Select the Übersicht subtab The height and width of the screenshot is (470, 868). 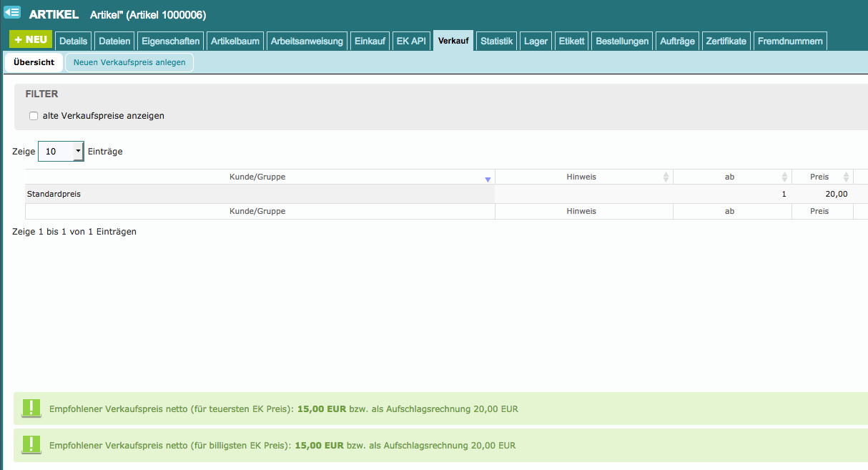point(34,62)
